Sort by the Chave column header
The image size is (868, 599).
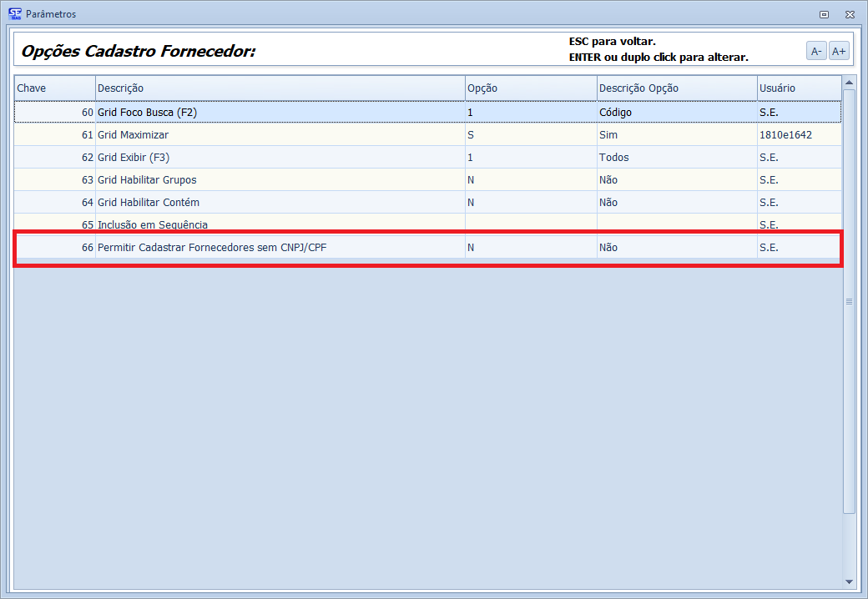point(54,88)
